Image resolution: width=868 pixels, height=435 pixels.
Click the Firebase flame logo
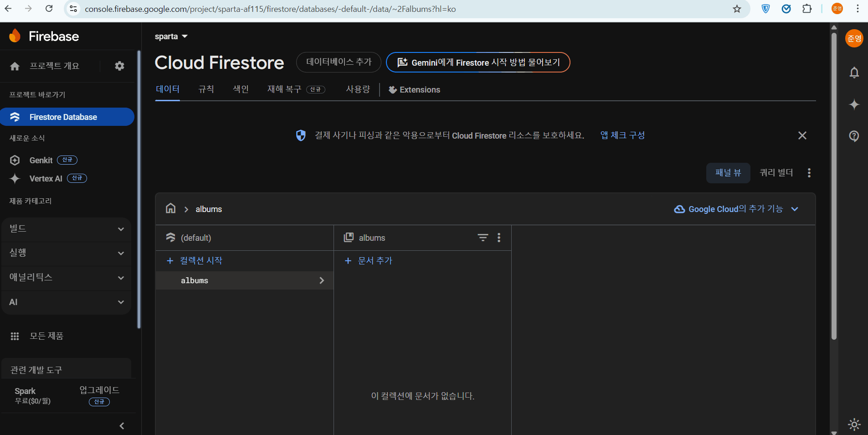(x=15, y=36)
